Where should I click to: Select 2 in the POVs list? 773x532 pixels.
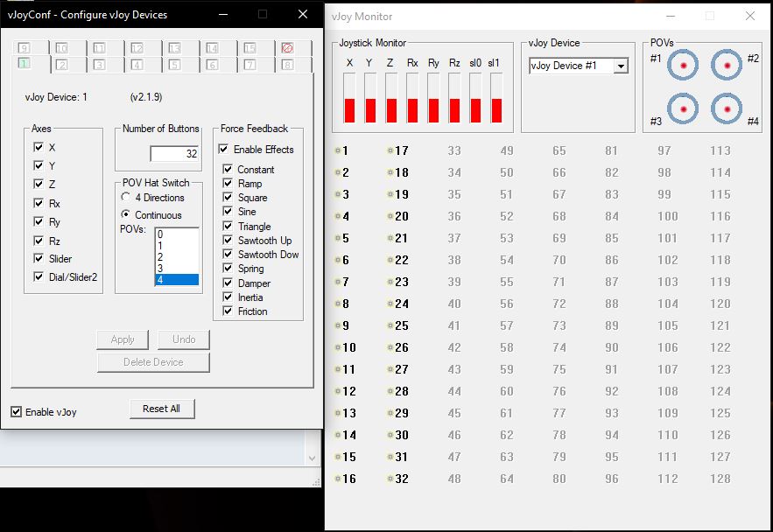(177, 257)
